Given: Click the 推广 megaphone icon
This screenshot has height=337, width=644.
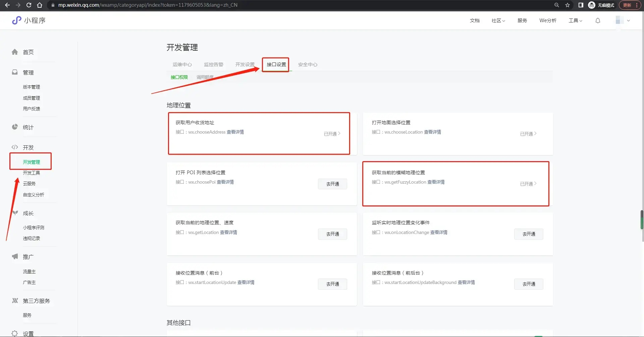Looking at the screenshot, I should point(15,257).
